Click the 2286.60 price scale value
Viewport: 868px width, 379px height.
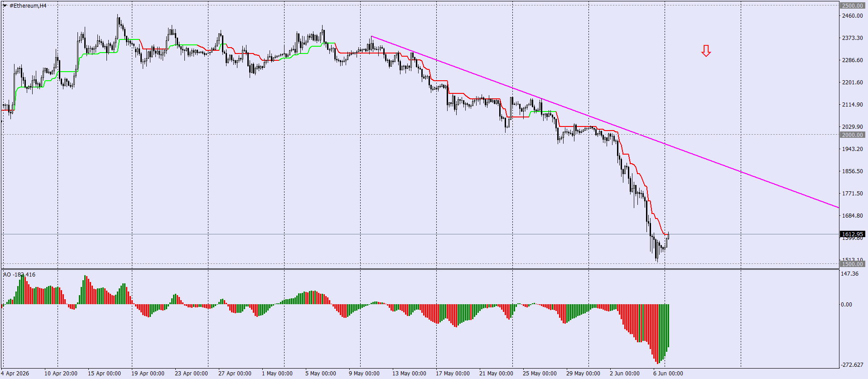click(853, 60)
